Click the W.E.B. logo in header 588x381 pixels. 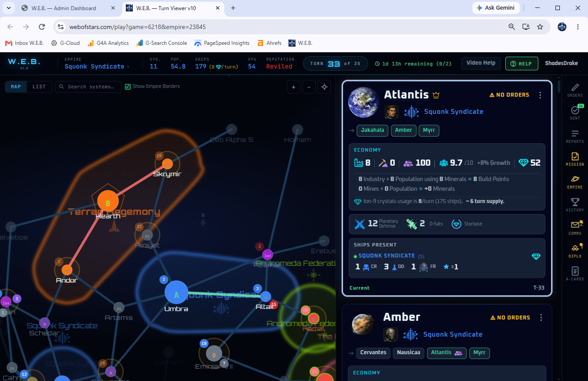tap(24, 63)
